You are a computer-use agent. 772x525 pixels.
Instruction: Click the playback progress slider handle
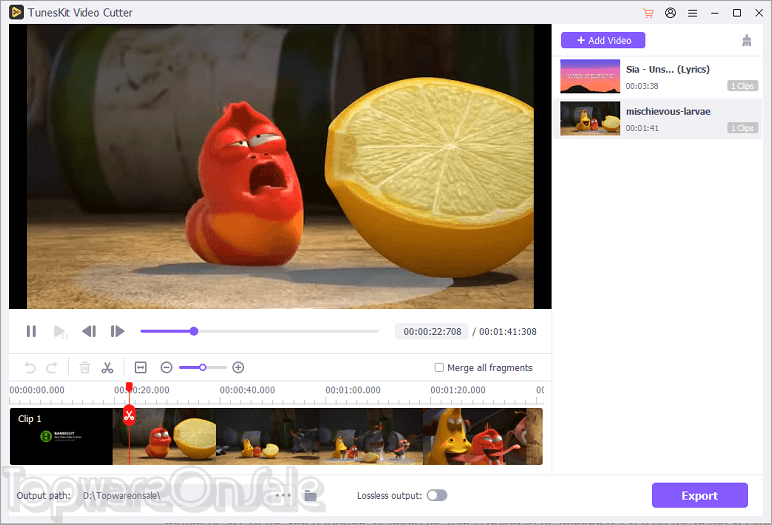pyautogui.click(x=194, y=331)
